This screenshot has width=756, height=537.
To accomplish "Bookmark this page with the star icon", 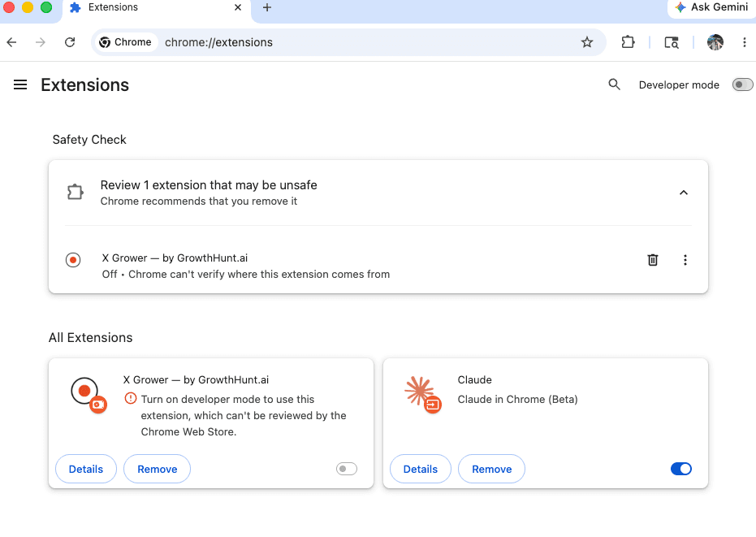I will pos(587,42).
